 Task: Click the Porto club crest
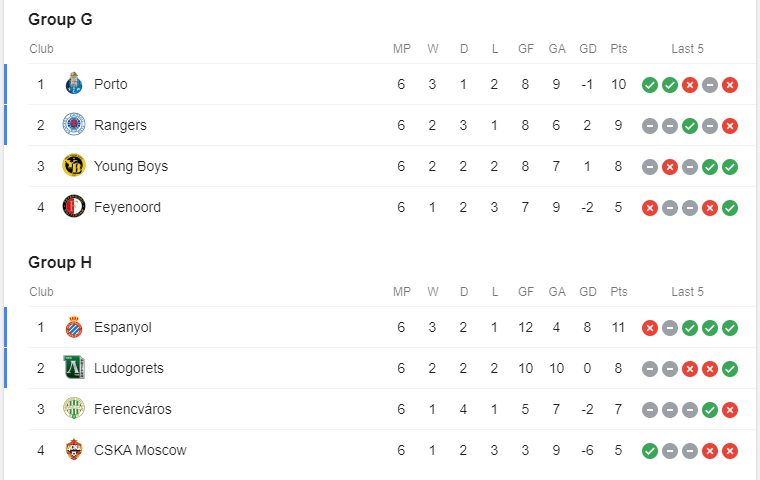[74, 84]
